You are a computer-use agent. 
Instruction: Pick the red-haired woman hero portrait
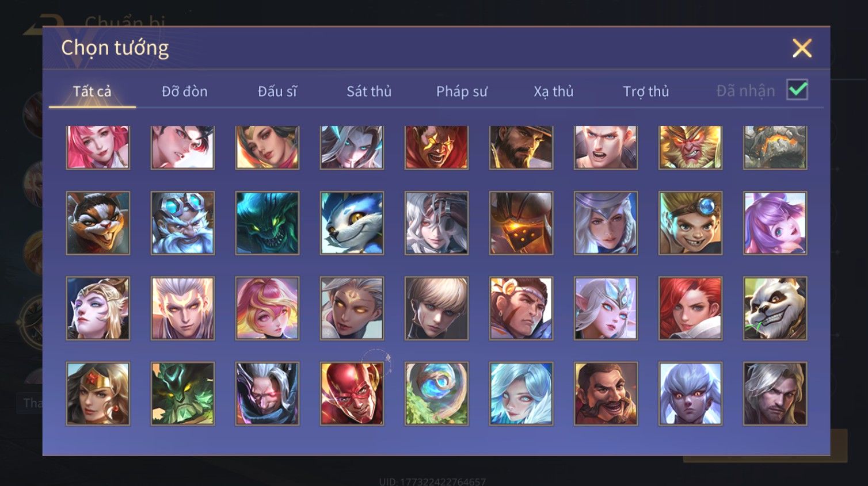[x=690, y=308]
